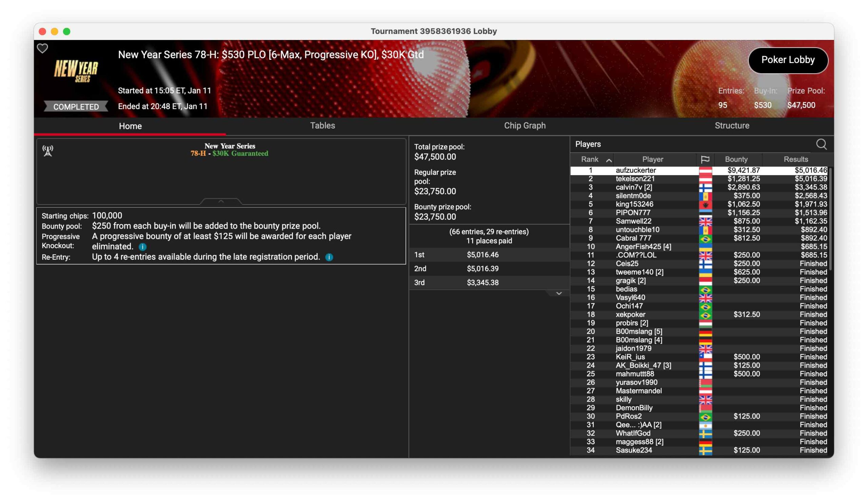Click the re-entry info icon
868x503 pixels.
click(329, 257)
